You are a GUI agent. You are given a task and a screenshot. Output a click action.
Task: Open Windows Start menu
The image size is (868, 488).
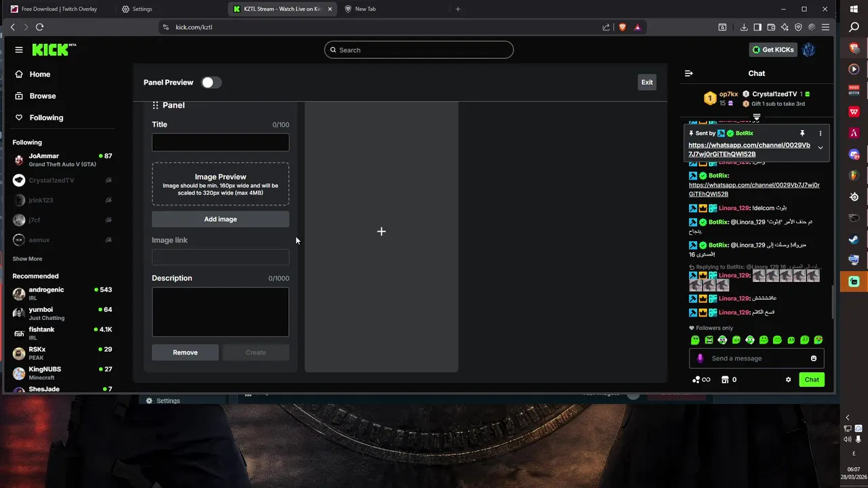[x=854, y=8]
